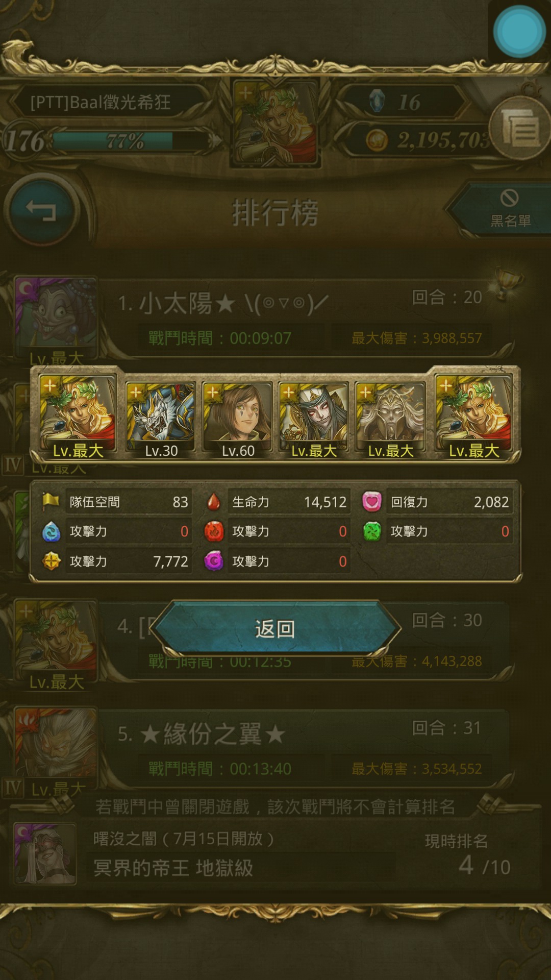Select the Lv.60 brown-haired girl card
551x980 pixels.
[237, 419]
